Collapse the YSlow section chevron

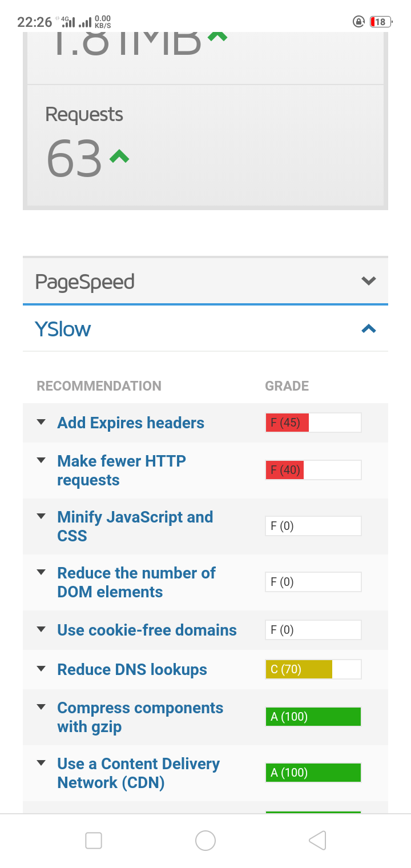(x=369, y=329)
